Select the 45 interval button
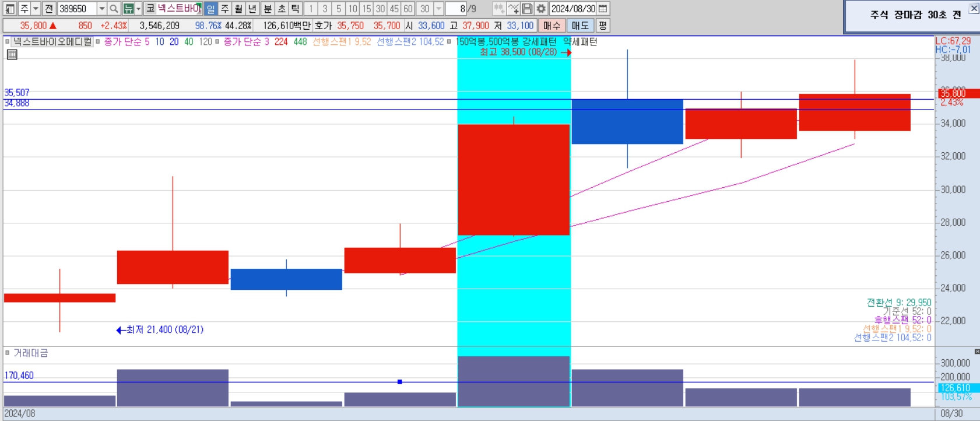This screenshot has width=980, height=421. click(395, 9)
